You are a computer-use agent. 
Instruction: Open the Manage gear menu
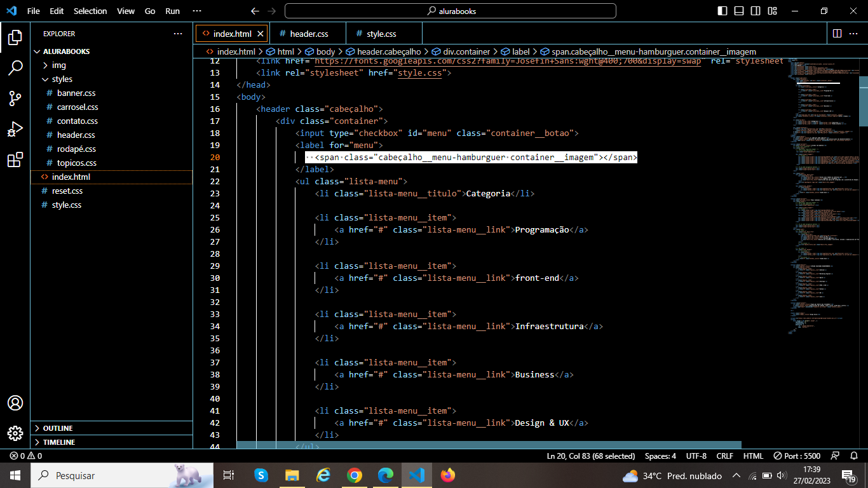[x=15, y=433]
